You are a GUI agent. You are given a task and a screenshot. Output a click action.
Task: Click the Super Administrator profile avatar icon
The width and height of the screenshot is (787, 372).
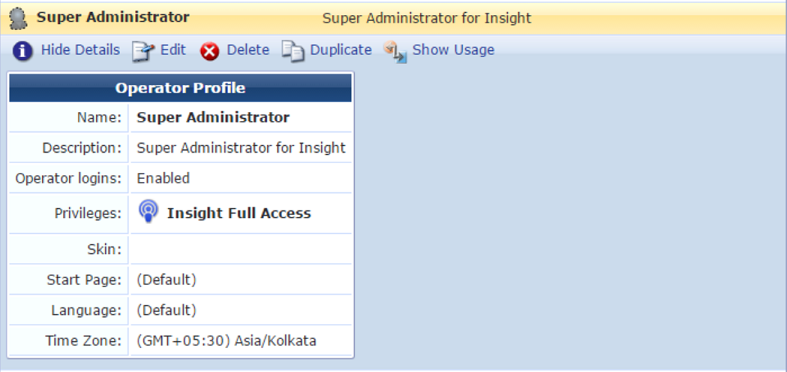pyautogui.click(x=19, y=18)
